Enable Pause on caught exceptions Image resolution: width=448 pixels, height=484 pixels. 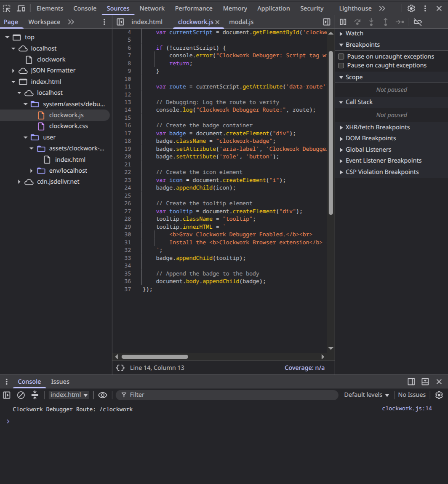341,65
